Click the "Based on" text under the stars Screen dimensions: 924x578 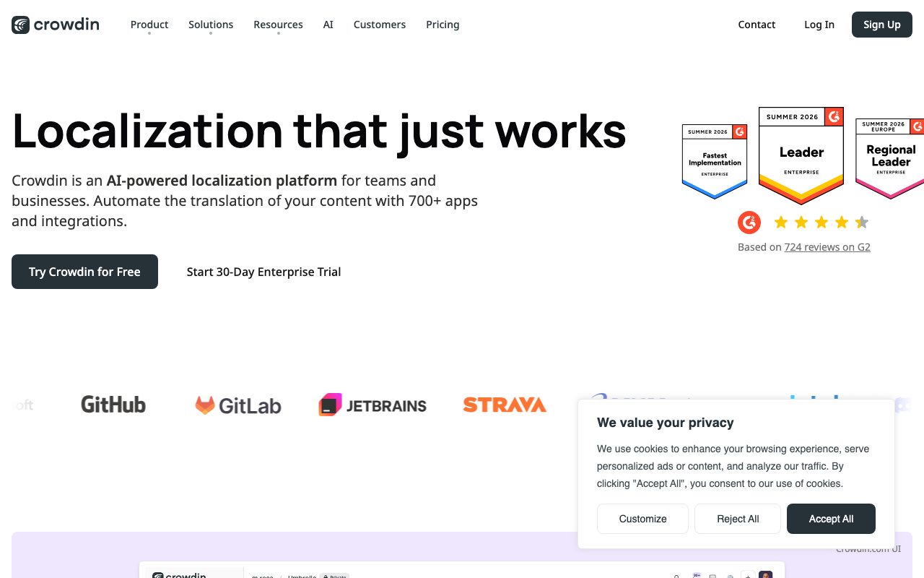click(759, 247)
